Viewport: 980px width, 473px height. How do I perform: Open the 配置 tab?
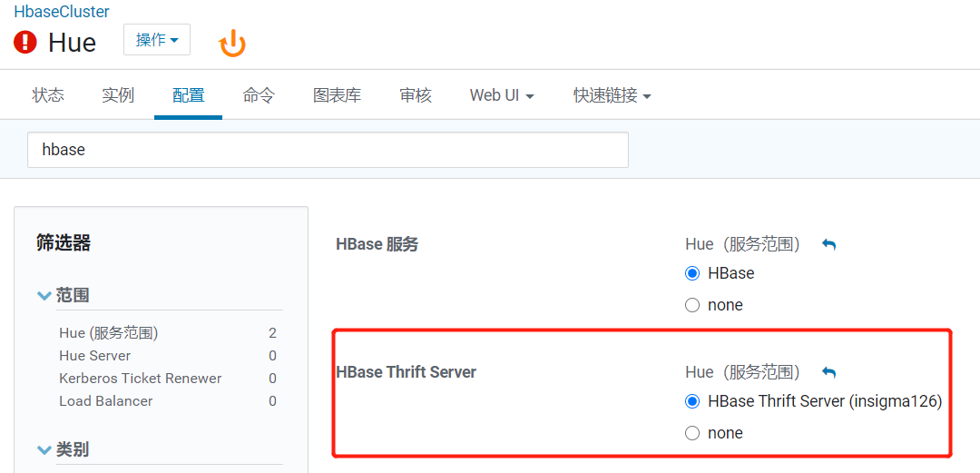pos(188,95)
